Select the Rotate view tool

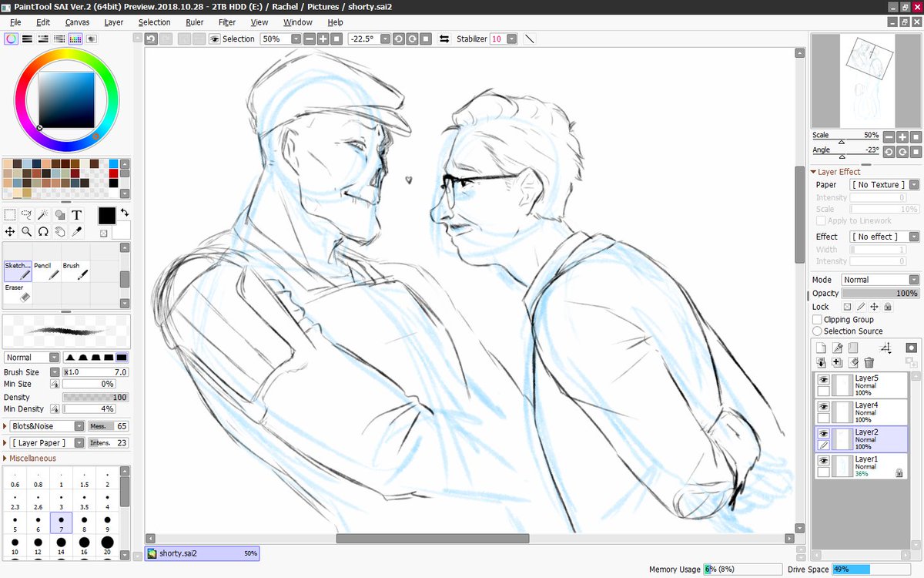[43, 231]
